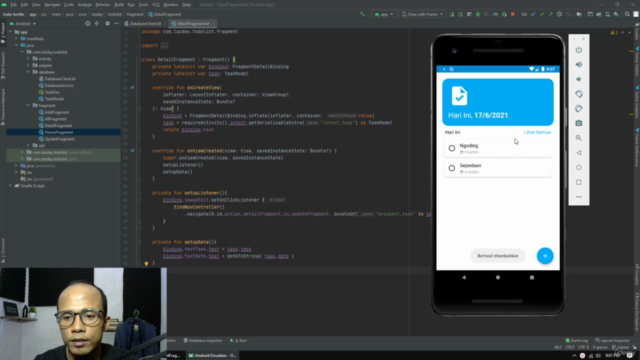Viewport: 640px width, 360px height.
Task: Tap phone navigation back triangle
Action: [x=464, y=277]
